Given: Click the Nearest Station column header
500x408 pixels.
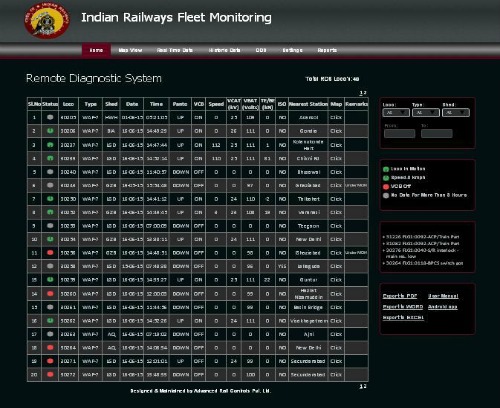Looking at the screenshot, I should [308, 104].
